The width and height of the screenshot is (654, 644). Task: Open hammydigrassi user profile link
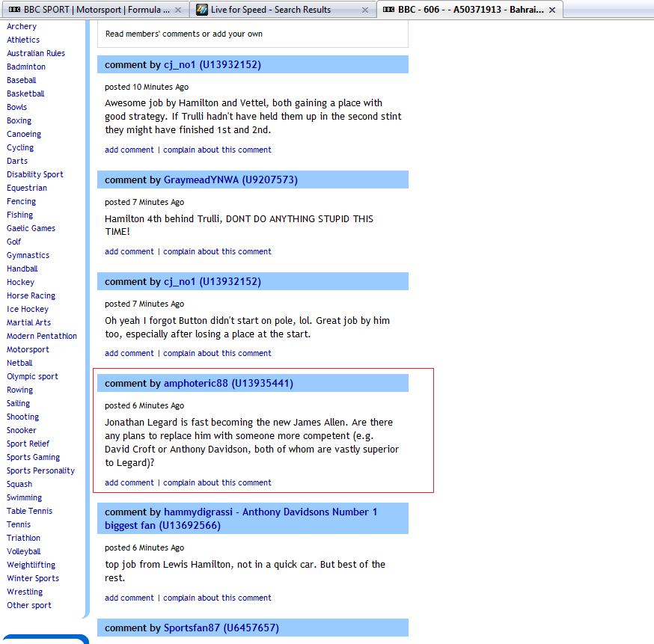[241, 518]
